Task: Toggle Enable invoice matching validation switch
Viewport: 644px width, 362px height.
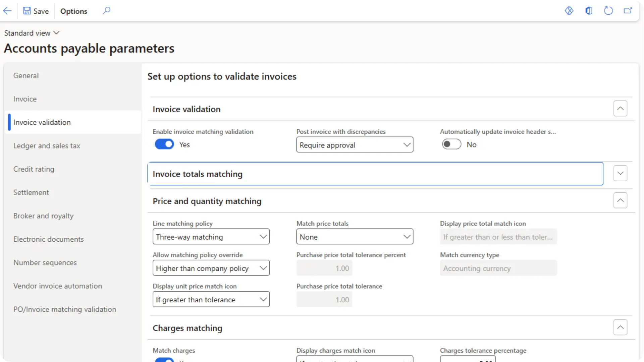Action: pos(164,144)
